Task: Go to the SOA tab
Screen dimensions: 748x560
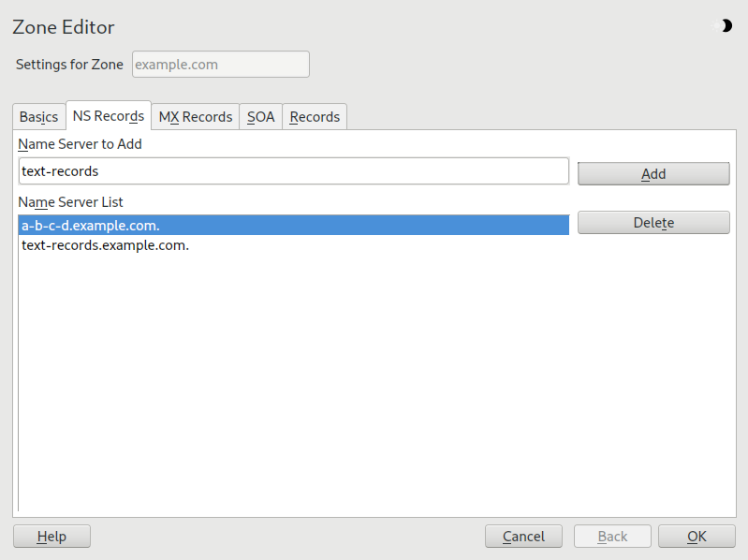Action: (260, 117)
